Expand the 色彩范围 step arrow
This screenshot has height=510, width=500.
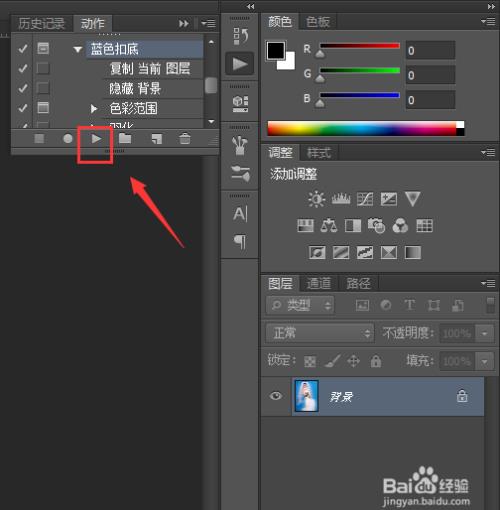click(x=94, y=108)
